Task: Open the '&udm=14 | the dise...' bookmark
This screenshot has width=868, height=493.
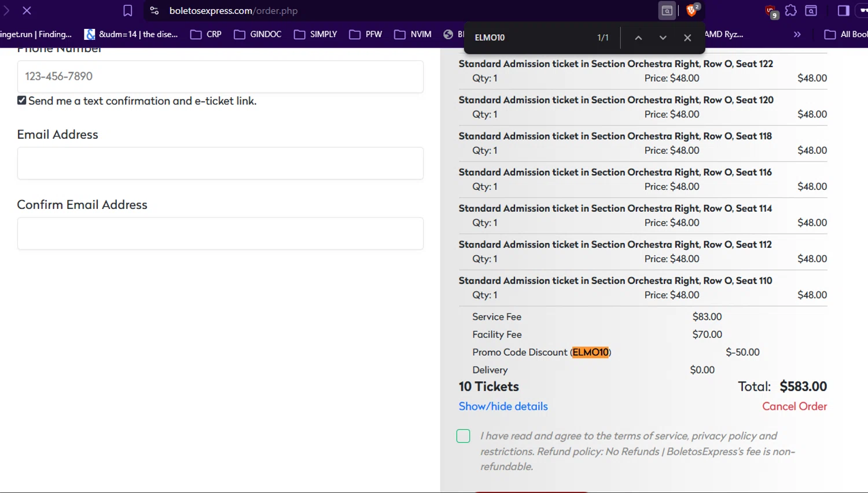Action: click(131, 34)
